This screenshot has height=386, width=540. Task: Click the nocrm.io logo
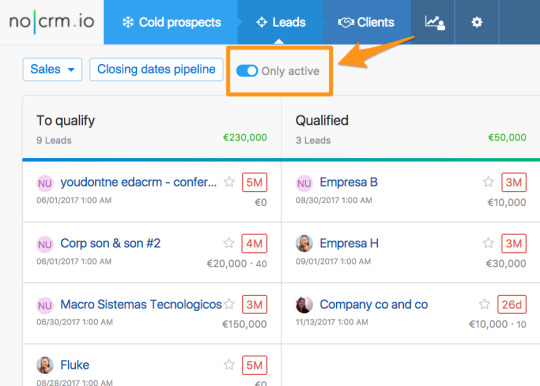[x=52, y=21]
